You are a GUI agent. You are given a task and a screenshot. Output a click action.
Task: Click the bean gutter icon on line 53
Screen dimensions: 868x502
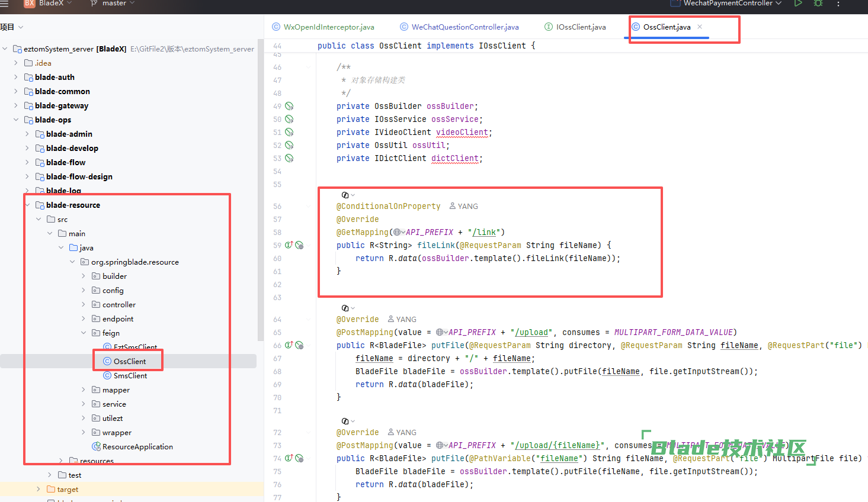[289, 158]
